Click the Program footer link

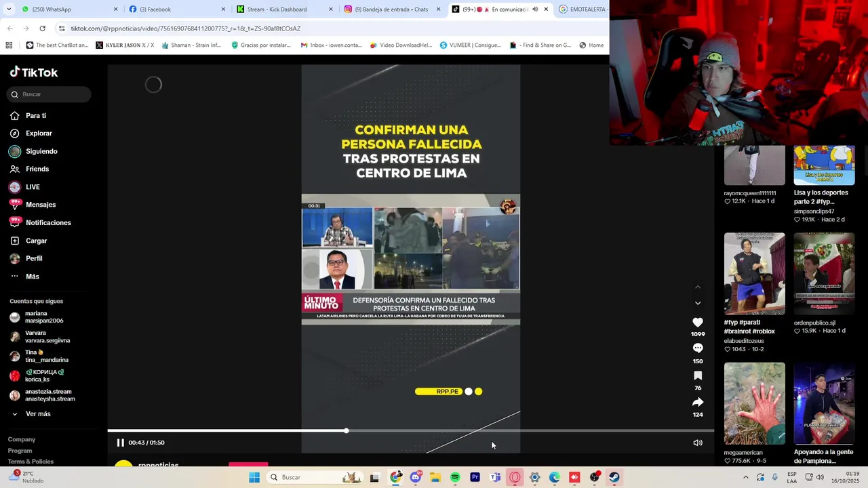20,451
